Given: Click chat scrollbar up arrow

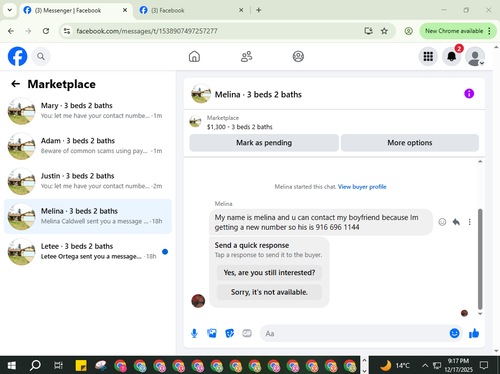Looking at the screenshot, I should coord(480,162).
